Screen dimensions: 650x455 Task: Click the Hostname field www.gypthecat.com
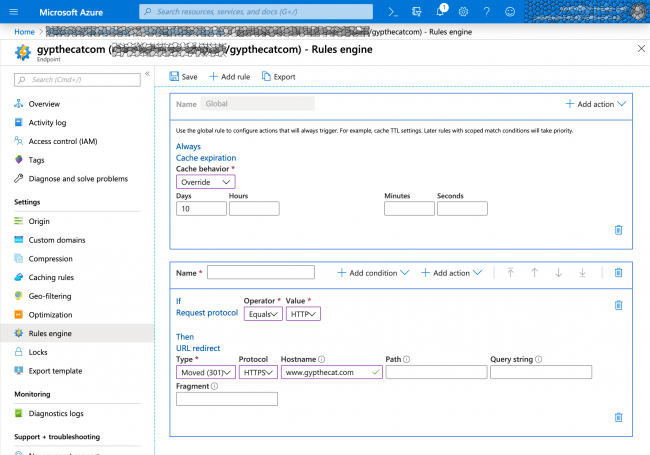click(x=332, y=372)
